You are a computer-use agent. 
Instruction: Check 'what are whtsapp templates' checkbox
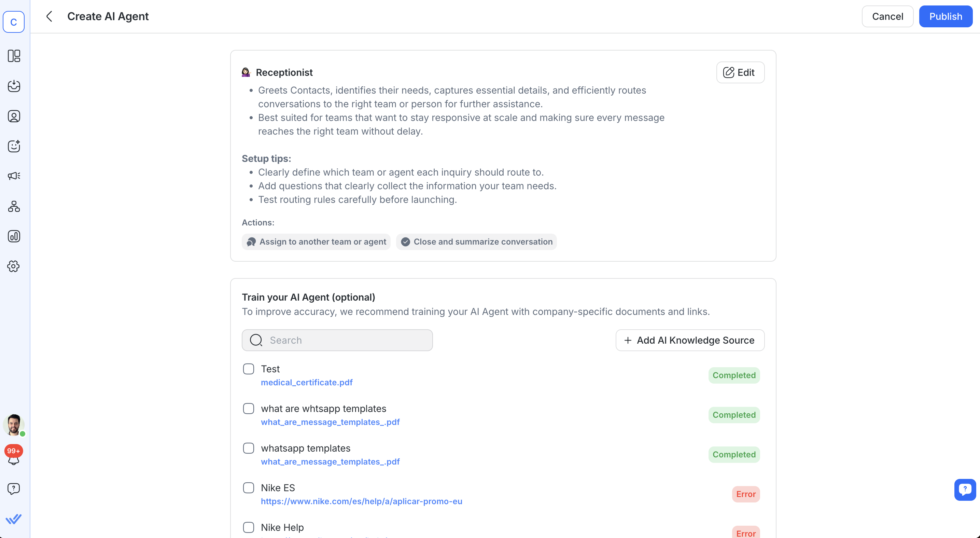[x=249, y=409]
